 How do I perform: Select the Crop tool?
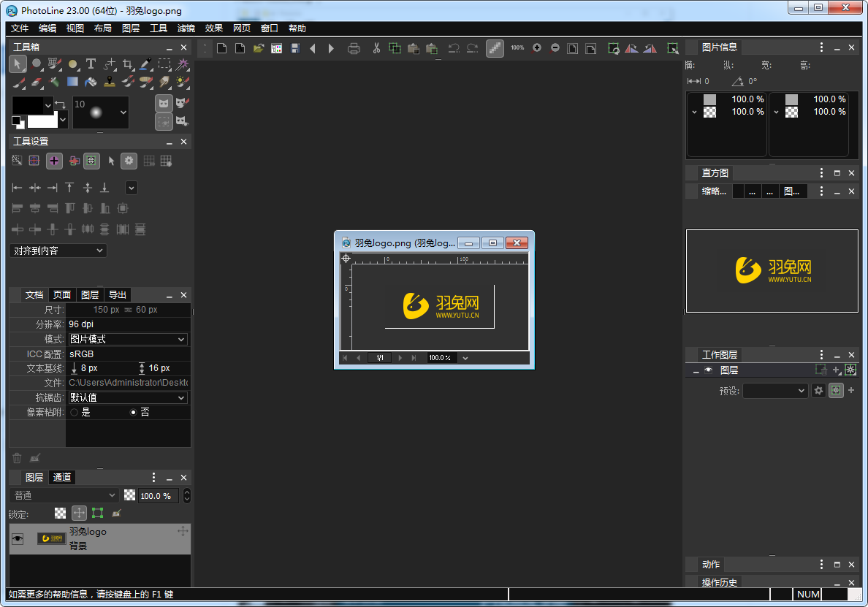(x=128, y=64)
